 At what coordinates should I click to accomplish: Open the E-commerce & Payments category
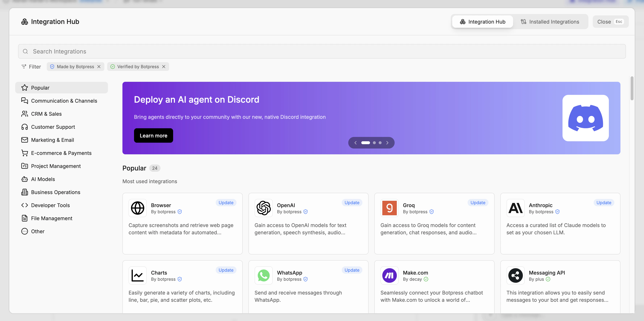(x=61, y=153)
